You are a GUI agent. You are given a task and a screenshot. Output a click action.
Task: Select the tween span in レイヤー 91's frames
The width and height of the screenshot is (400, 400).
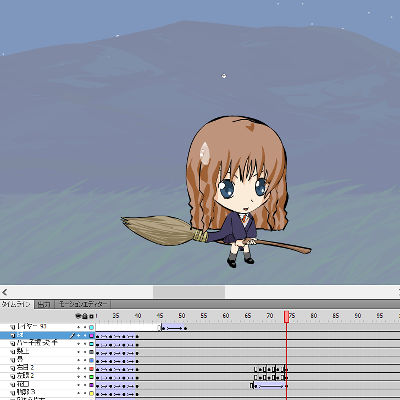(x=173, y=328)
